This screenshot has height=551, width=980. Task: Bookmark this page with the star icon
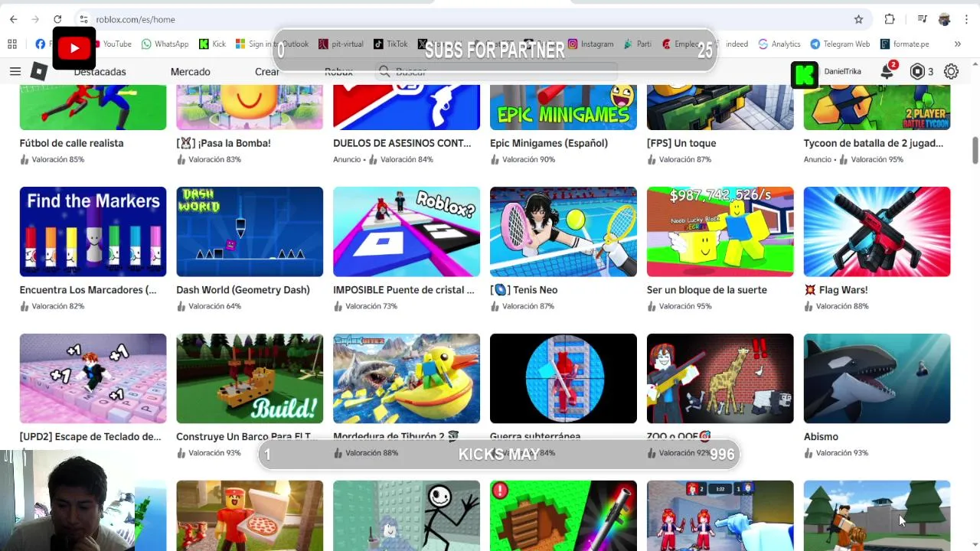click(x=858, y=19)
